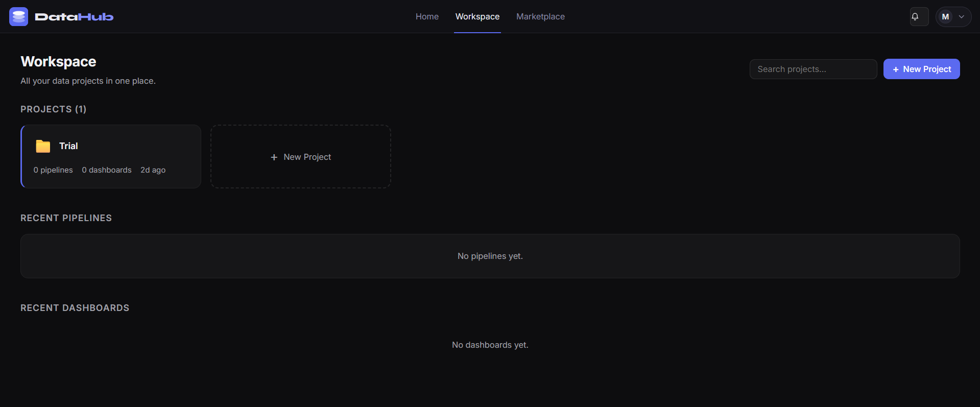Click the 'RECENT PIPELINES' heading
This screenshot has height=407, width=980.
click(66, 218)
